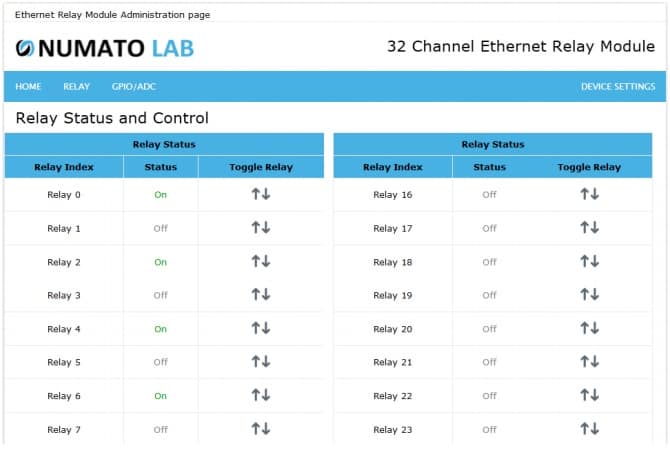Click the green On status of Relay 0
The image size is (670, 455).
point(160,195)
